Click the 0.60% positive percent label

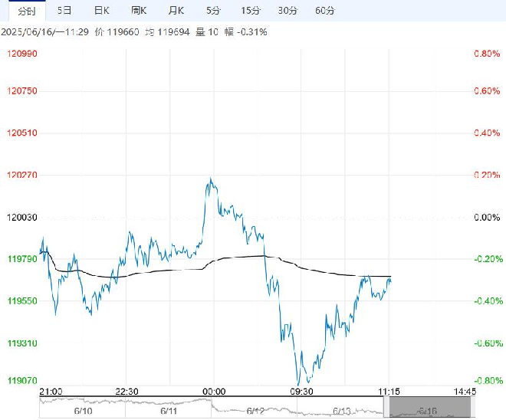[x=487, y=91]
